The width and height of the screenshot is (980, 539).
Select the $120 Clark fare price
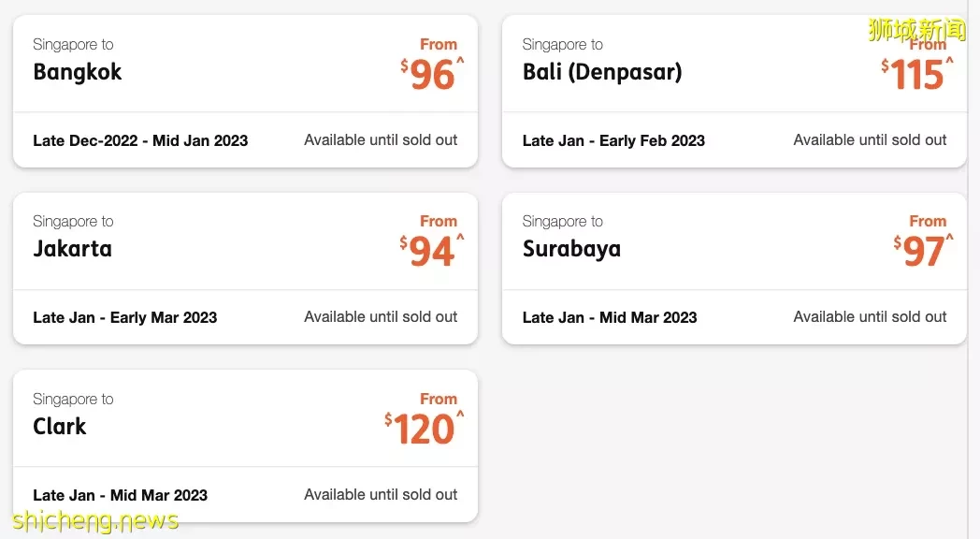[x=425, y=429]
